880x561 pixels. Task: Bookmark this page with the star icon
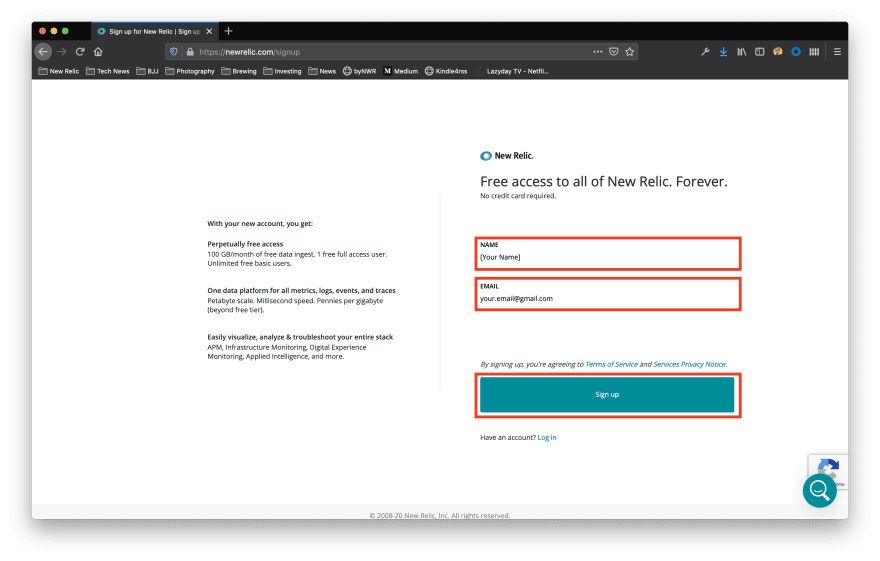[629, 51]
